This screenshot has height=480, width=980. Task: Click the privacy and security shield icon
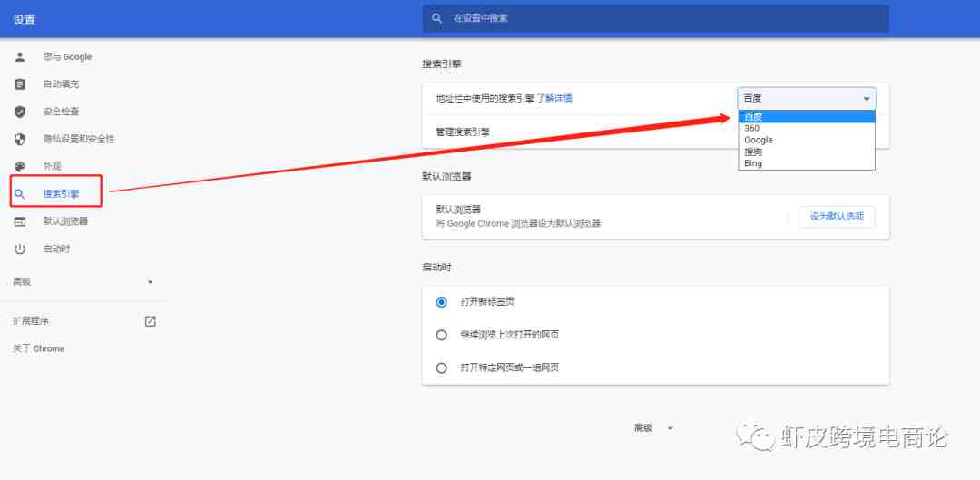[20, 140]
